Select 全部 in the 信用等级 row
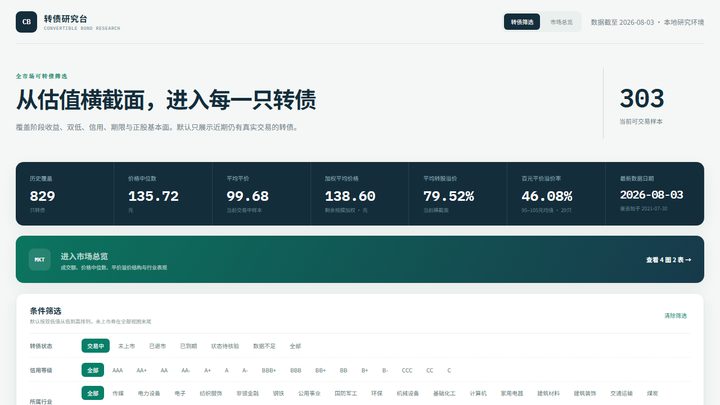Viewport: 720px width, 405px height. 93,370
